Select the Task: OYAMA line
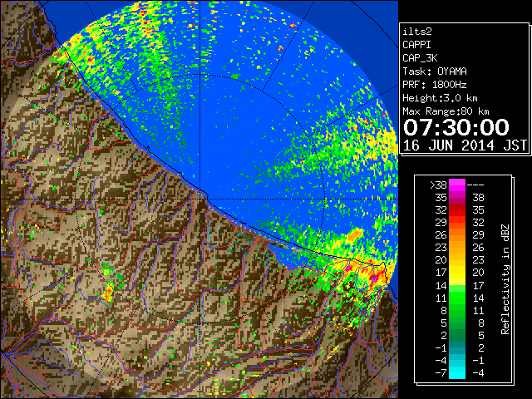 (435, 71)
